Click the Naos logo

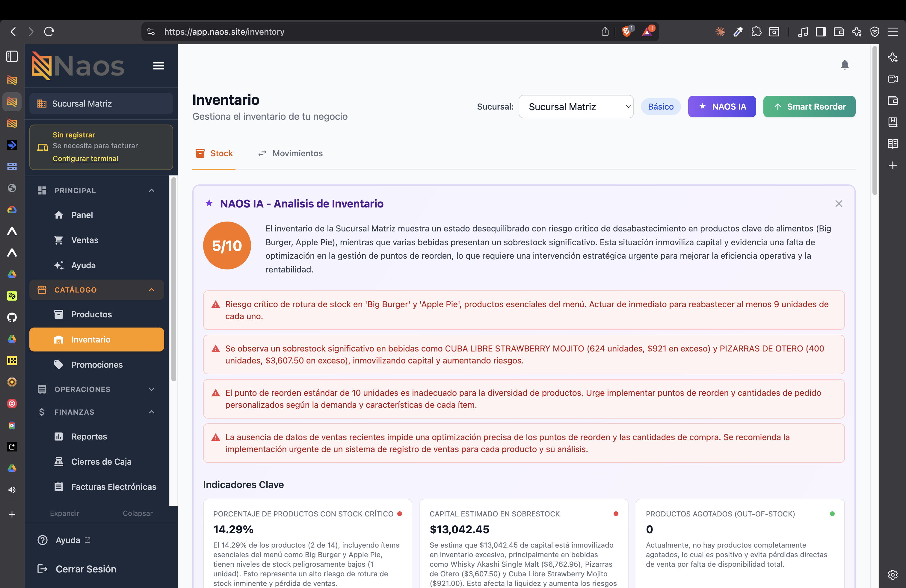click(x=78, y=66)
